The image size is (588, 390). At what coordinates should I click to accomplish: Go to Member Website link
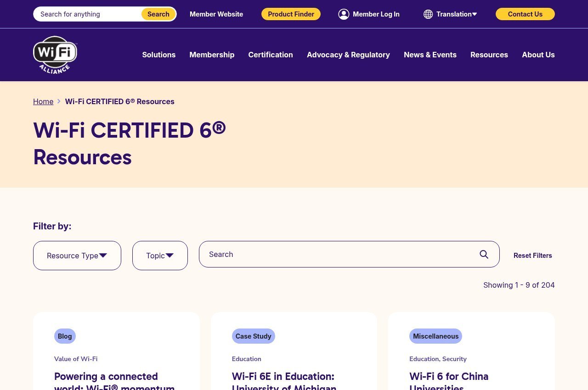[216, 14]
